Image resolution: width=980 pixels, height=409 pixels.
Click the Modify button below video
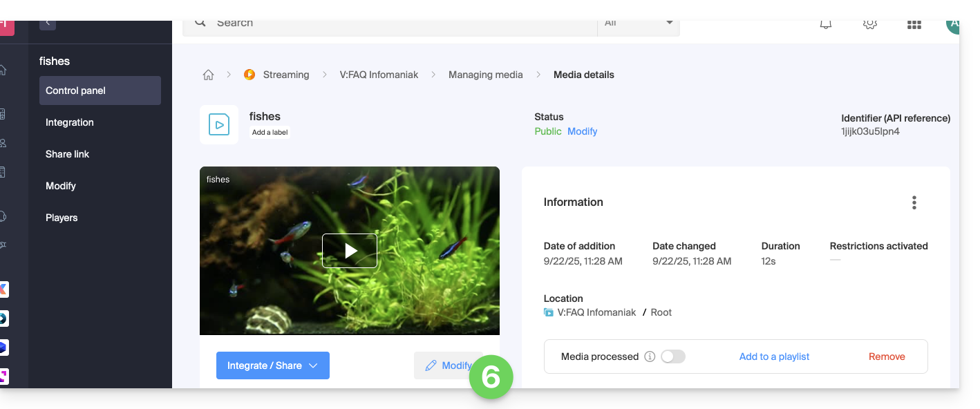(448, 365)
